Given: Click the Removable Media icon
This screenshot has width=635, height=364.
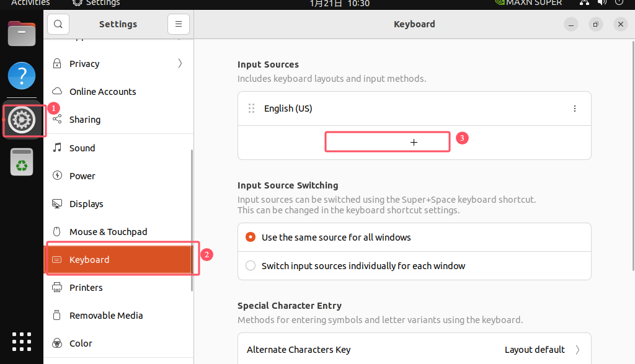Looking at the screenshot, I should pos(56,315).
